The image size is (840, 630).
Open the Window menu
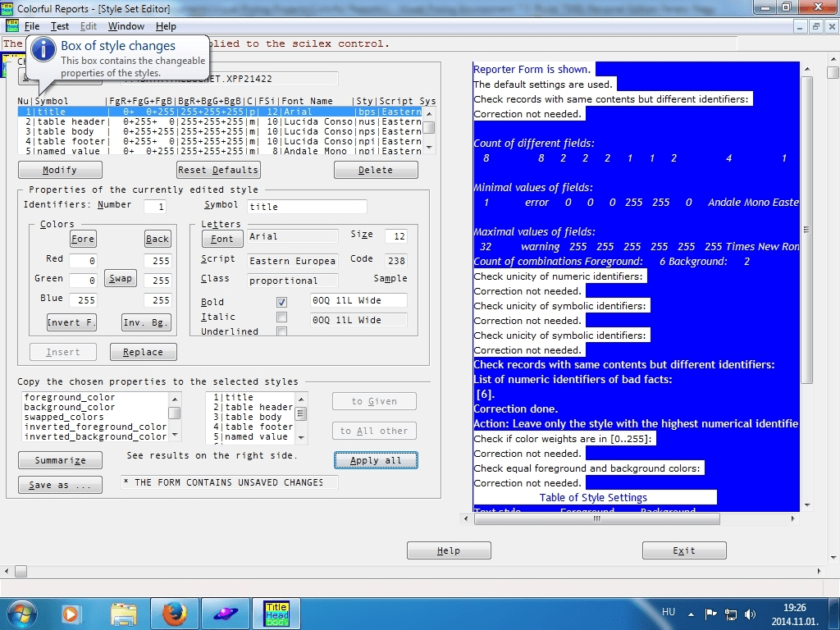[126, 26]
